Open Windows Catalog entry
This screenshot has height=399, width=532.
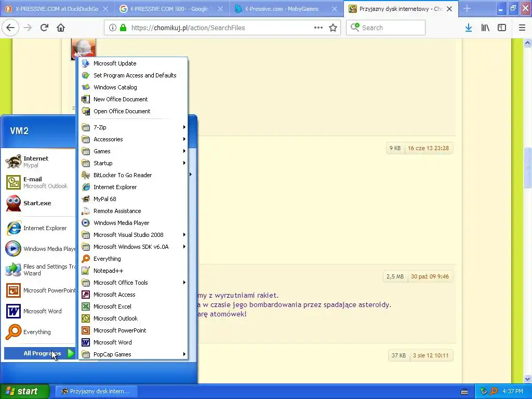click(x=134, y=87)
